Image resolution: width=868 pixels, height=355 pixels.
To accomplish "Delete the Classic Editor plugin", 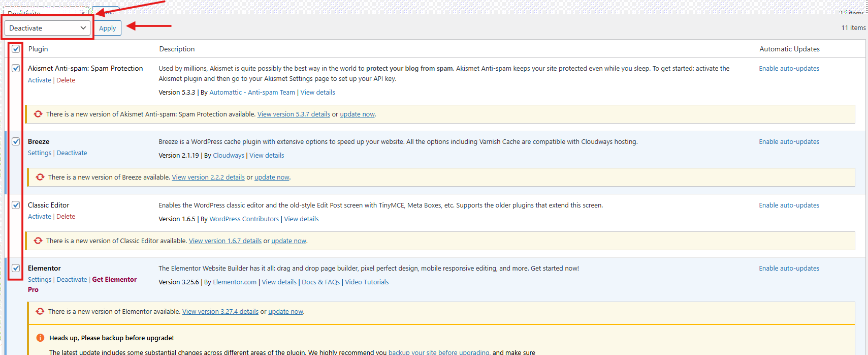I will (x=66, y=216).
